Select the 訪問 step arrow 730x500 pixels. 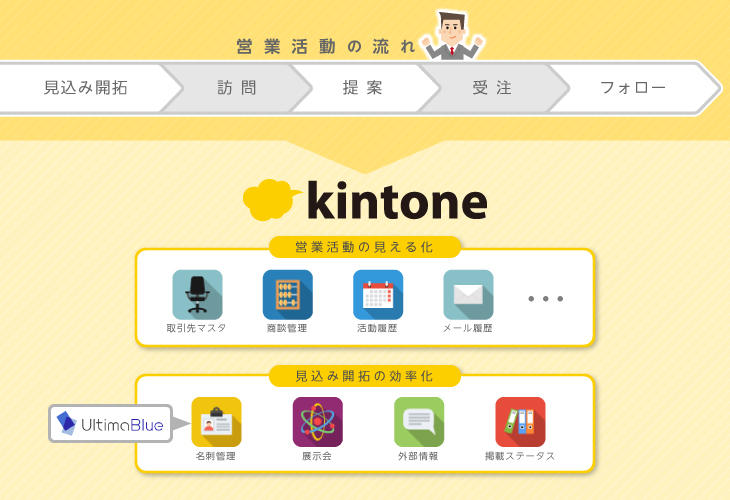[x=237, y=88]
